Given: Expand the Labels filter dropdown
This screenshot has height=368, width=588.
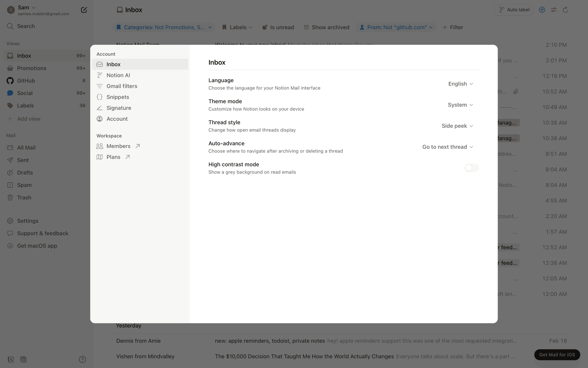Looking at the screenshot, I should (x=237, y=27).
